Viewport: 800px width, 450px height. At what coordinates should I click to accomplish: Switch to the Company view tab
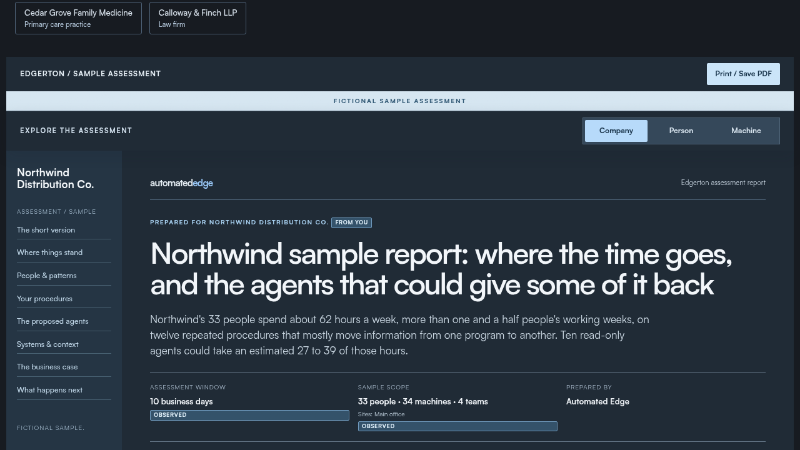pyautogui.click(x=616, y=131)
